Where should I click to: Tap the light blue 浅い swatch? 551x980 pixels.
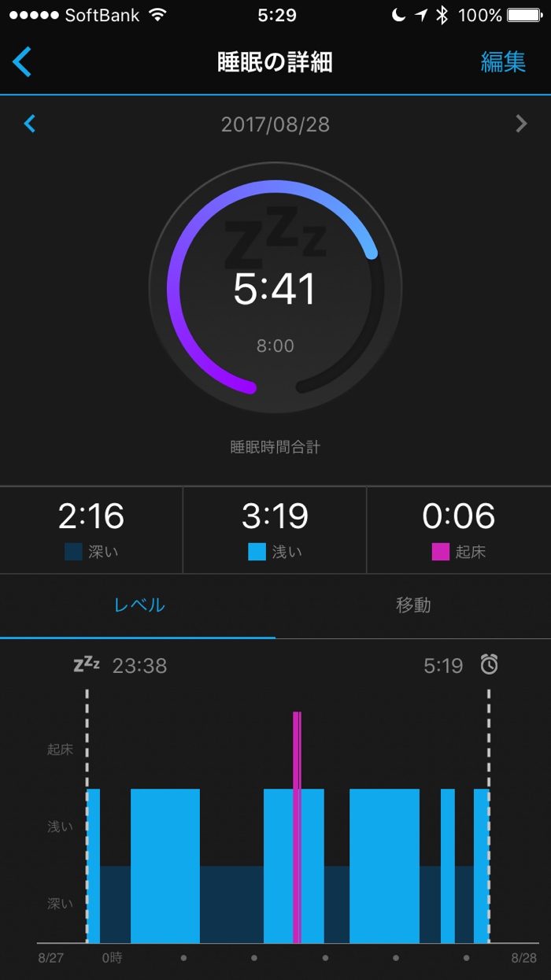click(257, 552)
